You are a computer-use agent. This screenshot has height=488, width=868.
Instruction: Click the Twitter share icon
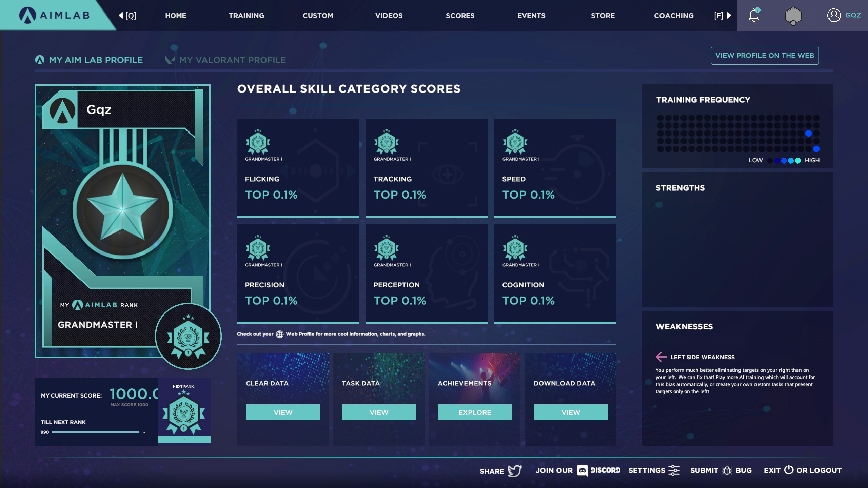click(514, 471)
